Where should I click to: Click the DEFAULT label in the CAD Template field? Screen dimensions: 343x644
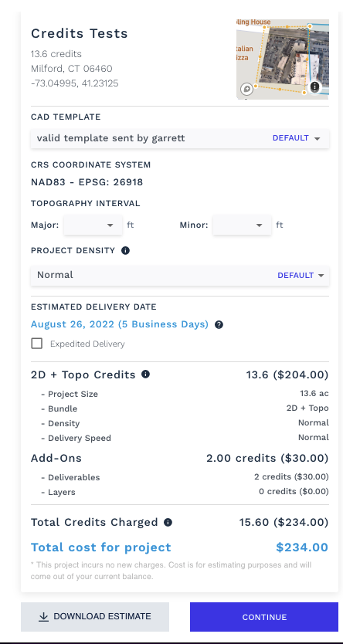(290, 138)
